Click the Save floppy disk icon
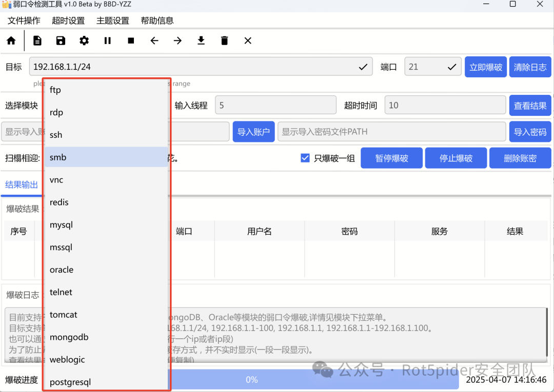Screen dimensions: 554x392 point(61,40)
